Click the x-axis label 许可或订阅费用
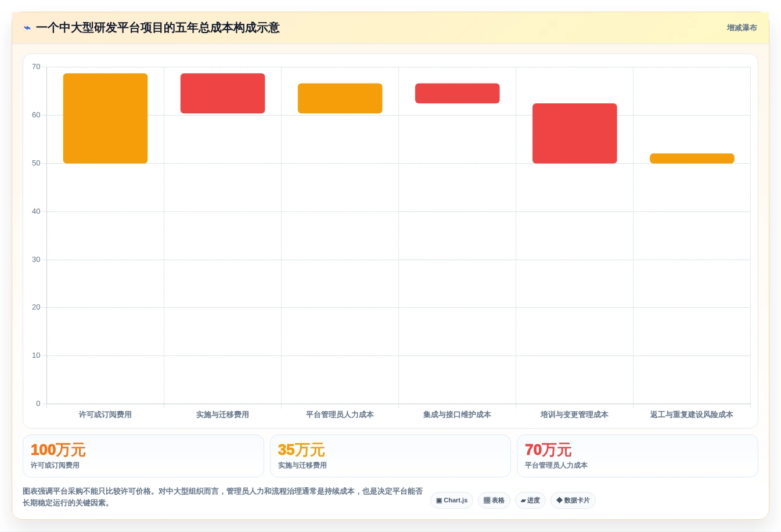Screen dimensions: 781x532 105,415
